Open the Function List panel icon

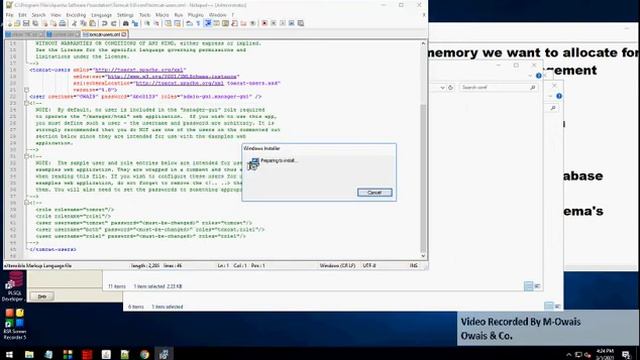click(234, 24)
